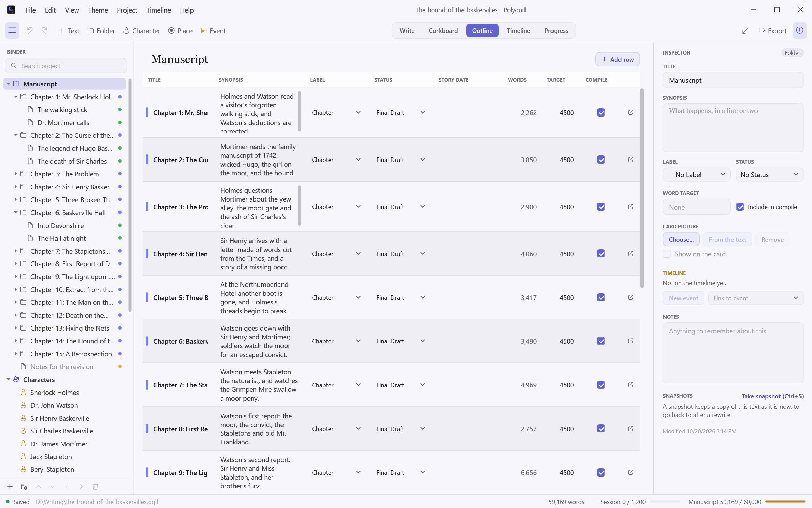
Task: Toggle the binder sidebar hamburger icon
Action: coord(12,30)
